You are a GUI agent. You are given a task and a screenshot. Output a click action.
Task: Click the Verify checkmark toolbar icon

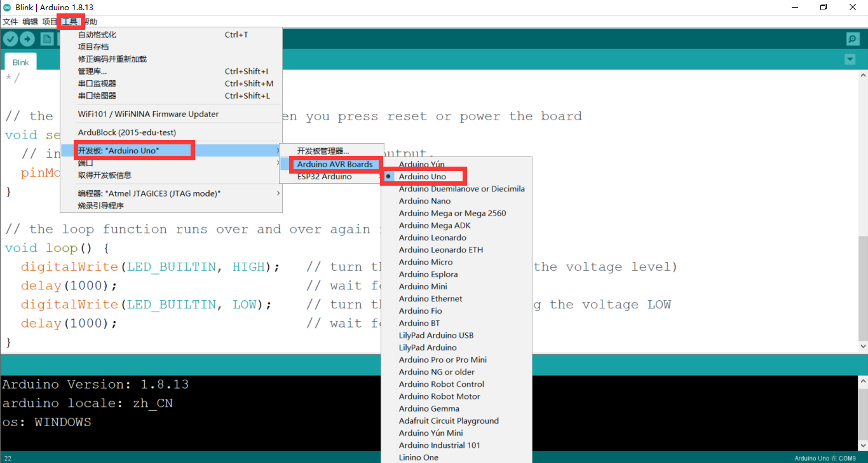[x=10, y=39]
